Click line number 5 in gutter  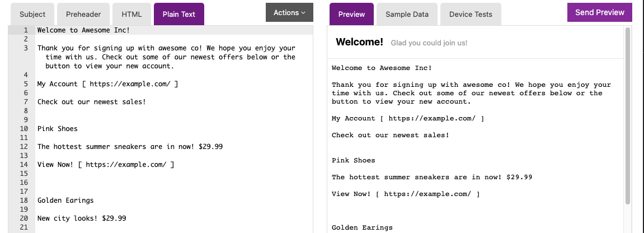[26, 84]
